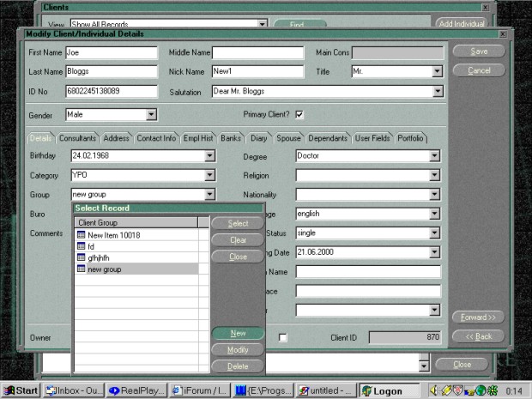Click the Middle Name field
This screenshot has height=399, width=532.
click(x=258, y=52)
